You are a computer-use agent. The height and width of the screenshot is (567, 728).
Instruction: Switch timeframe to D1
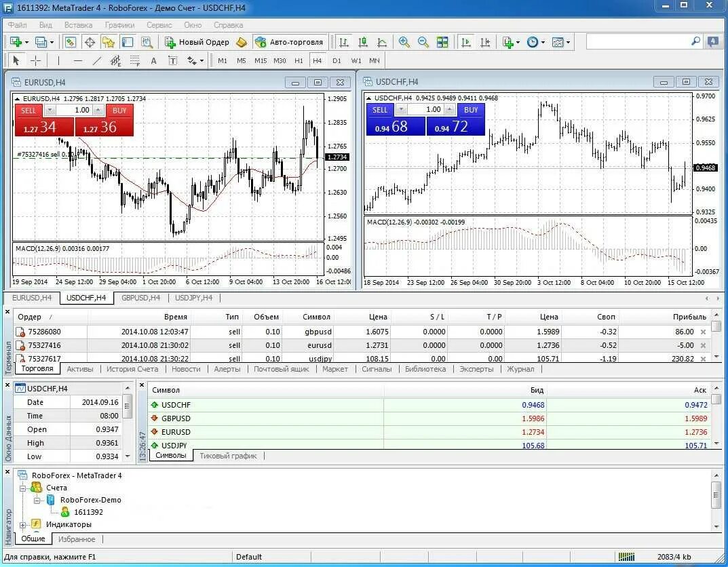tap(337, 60)
